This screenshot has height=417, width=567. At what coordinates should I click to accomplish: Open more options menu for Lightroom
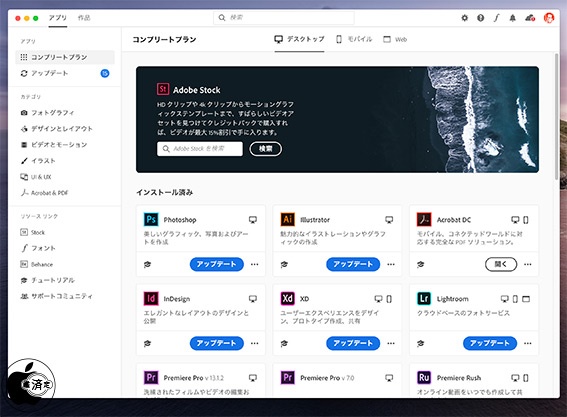(x=528, y=343)
